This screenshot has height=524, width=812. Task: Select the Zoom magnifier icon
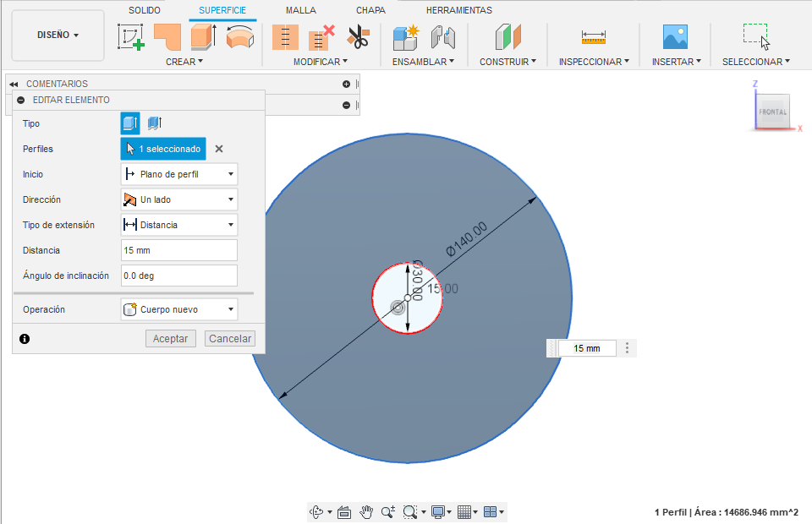point(388,512)
